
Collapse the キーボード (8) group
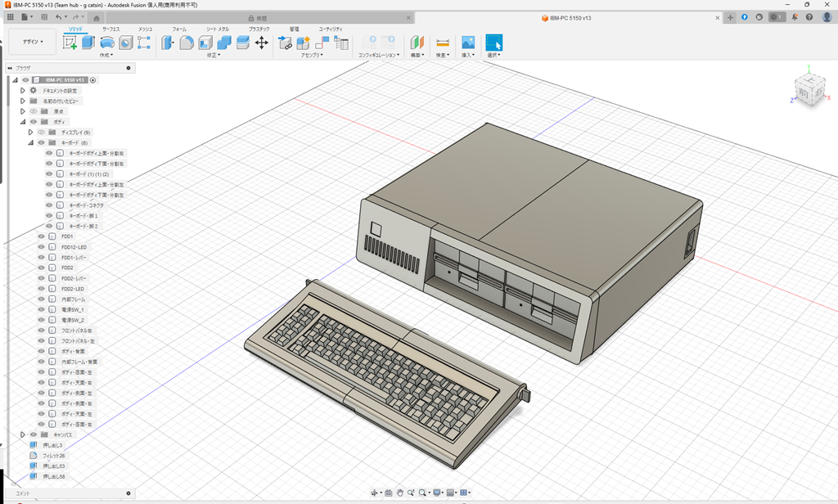click(29, 142)
